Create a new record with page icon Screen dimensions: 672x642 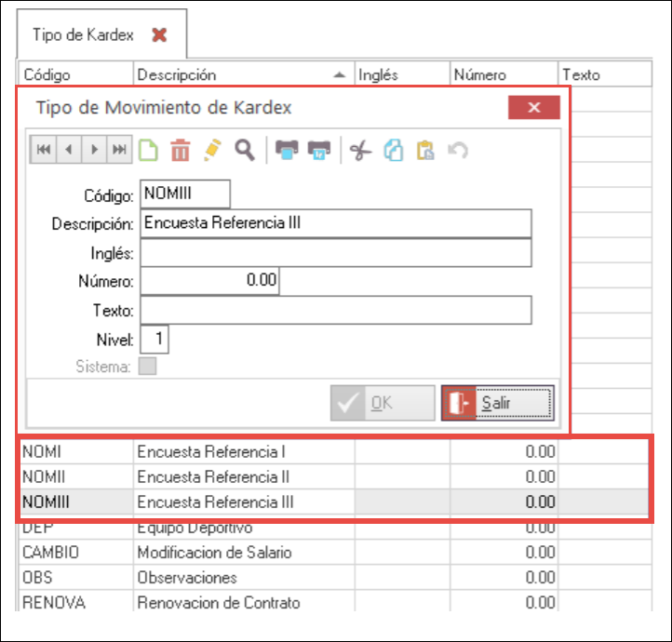pyautogui.click(x=148, y=150)
